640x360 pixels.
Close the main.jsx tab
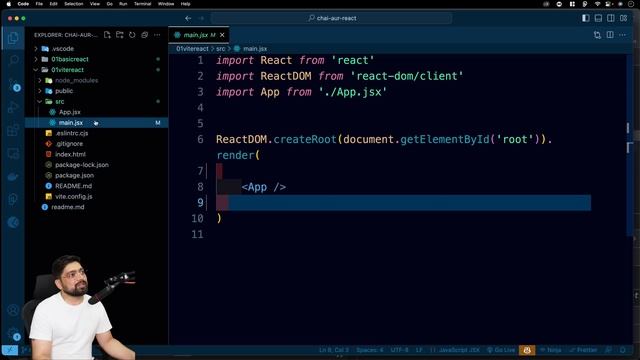pyautogui.click(x=222, y=35)
